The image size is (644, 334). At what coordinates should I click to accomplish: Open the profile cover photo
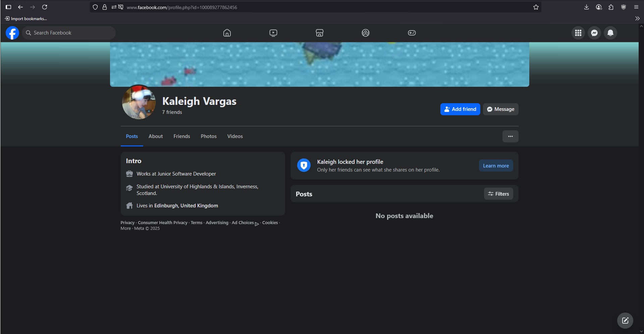coord(320,64)
